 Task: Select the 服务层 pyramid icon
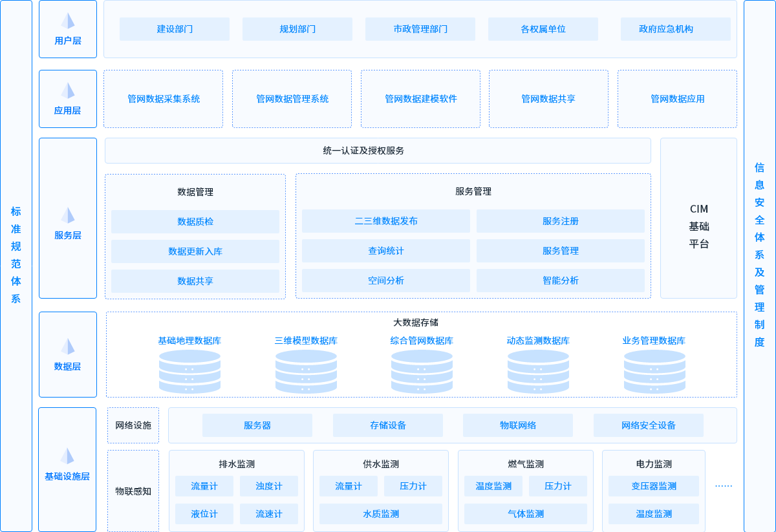click(68, 215)
